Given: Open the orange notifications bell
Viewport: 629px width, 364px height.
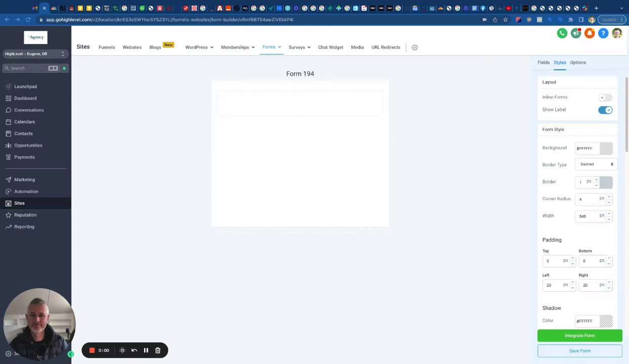Looking at the screenshot, I should [589, 33].
